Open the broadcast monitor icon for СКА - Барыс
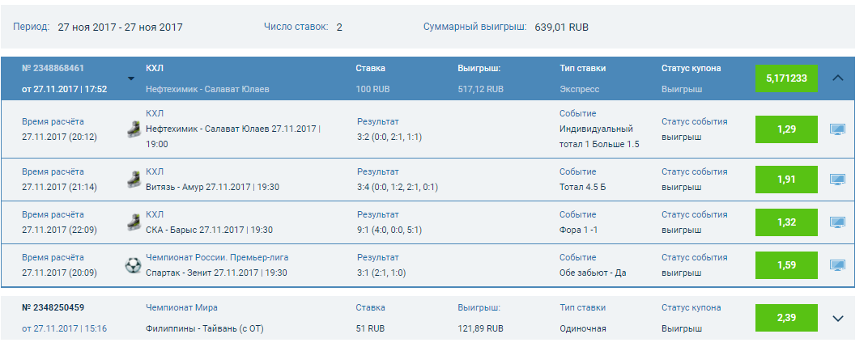The image size is (868, 351). point(837,222)
